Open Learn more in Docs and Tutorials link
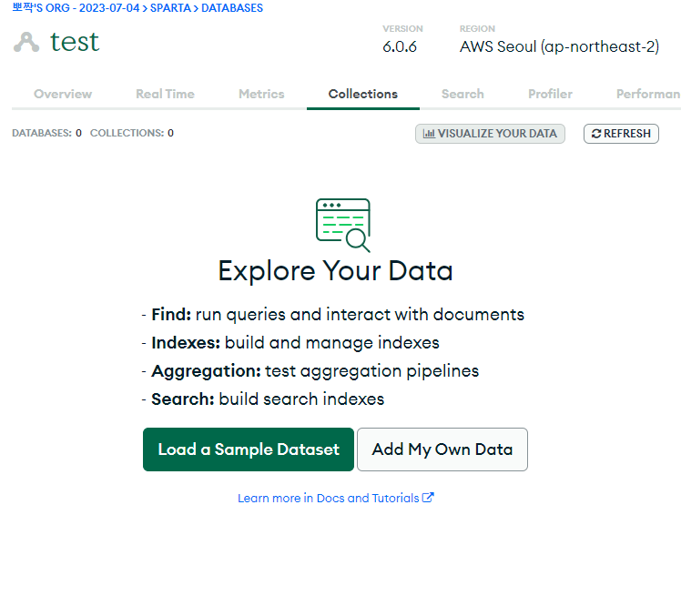Screen dimensions: 681x616 335,498
